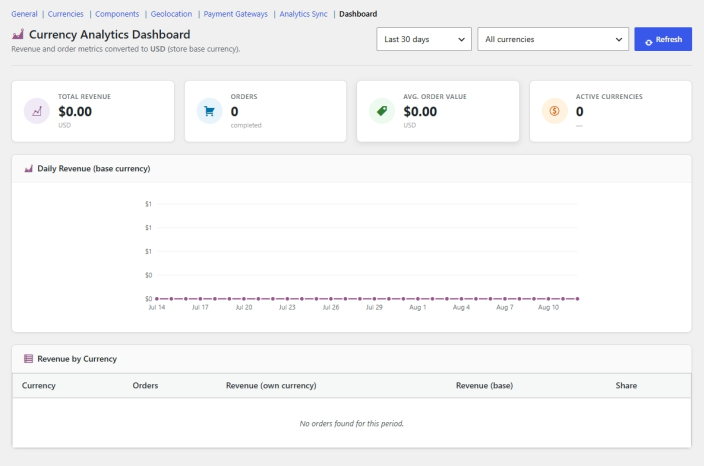Click the first data point on revenue line
704x466 pixels.
pos(157,299)
